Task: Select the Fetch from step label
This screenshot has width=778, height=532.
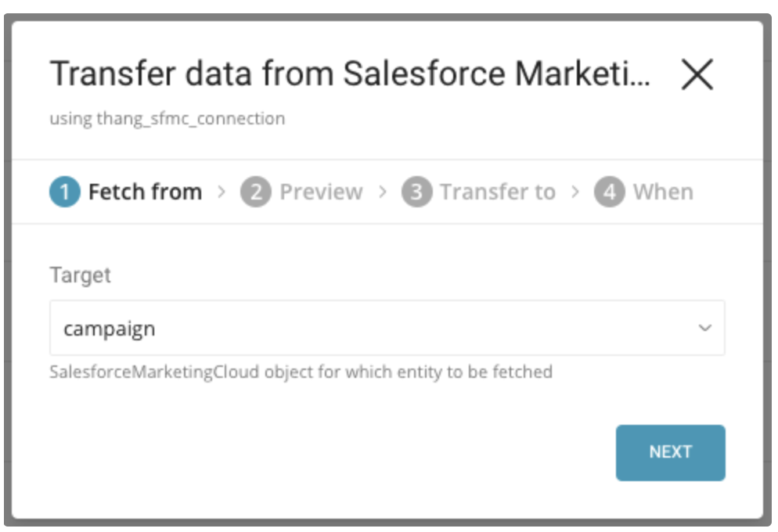Action: tap(145, 192)
